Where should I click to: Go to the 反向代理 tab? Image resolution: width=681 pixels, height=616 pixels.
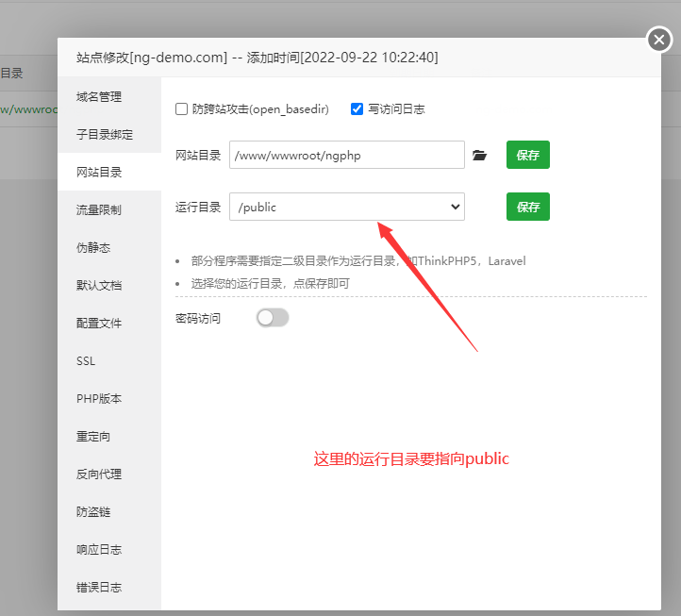[x=99, y=474]
